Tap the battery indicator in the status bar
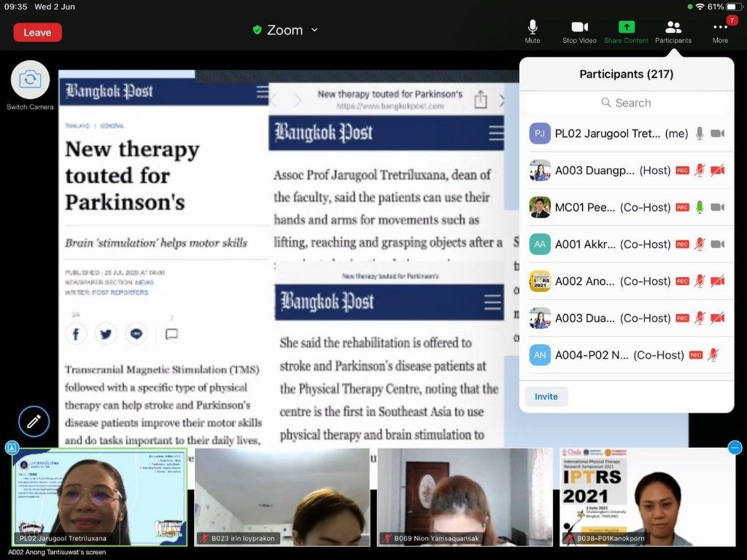 coord(734,7)
